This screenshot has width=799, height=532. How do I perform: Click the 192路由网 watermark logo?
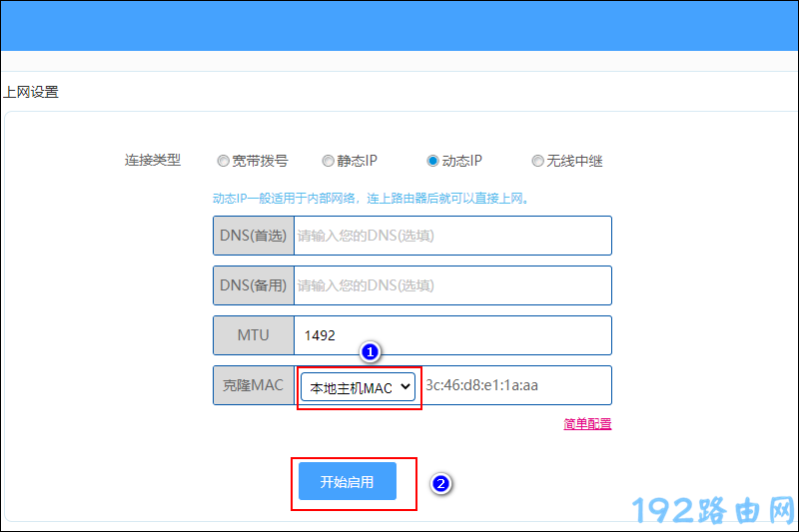713,510
